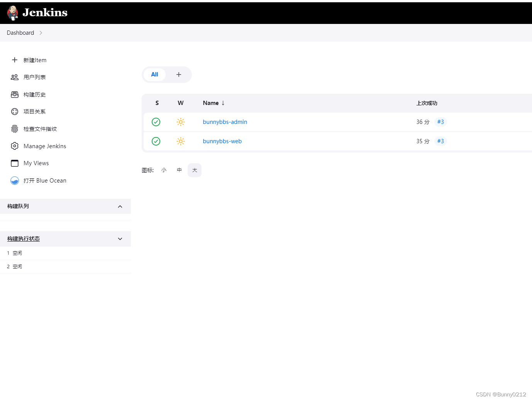Expand the Dashboard breadcrumb chevron
This screenshot has height=401, width=532.
pyautogui.click(x=41, y=33)
